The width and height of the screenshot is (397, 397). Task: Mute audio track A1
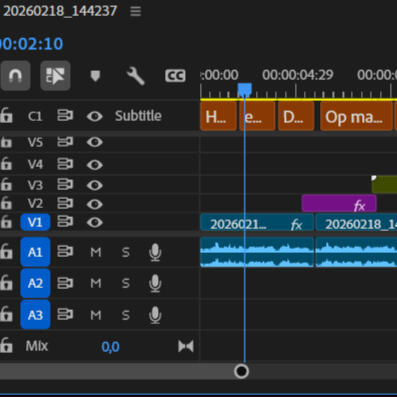pyautogui.click(x=96, y=252)
